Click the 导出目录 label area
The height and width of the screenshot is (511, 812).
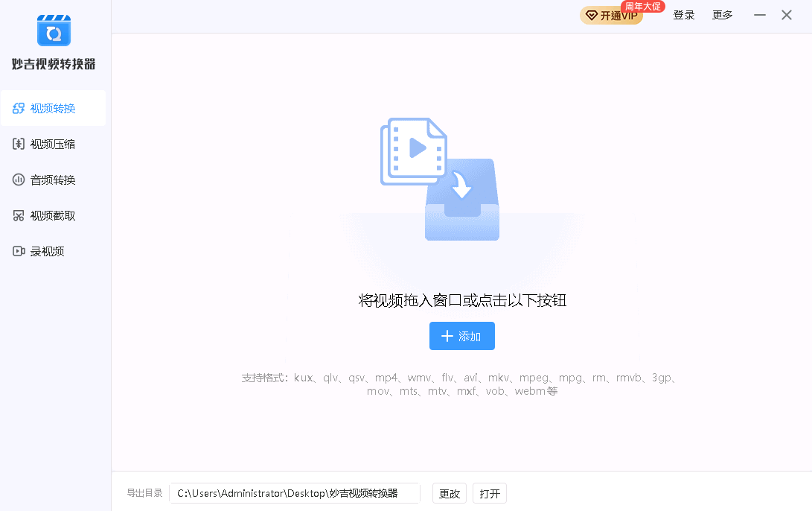[144, 493]
